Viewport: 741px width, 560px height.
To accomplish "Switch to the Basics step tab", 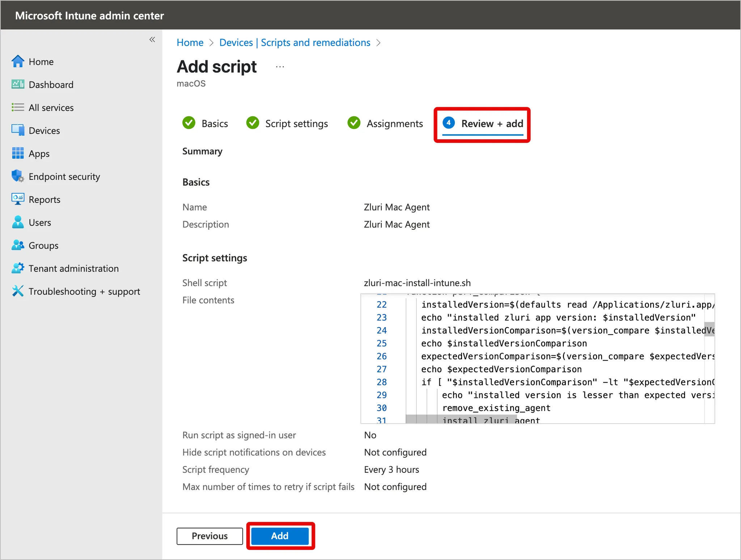I will [205, 123].
